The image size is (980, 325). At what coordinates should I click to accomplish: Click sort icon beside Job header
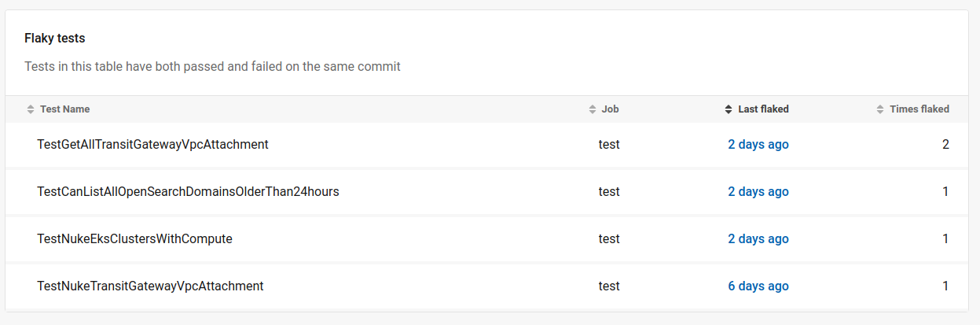tap(593, 109)
